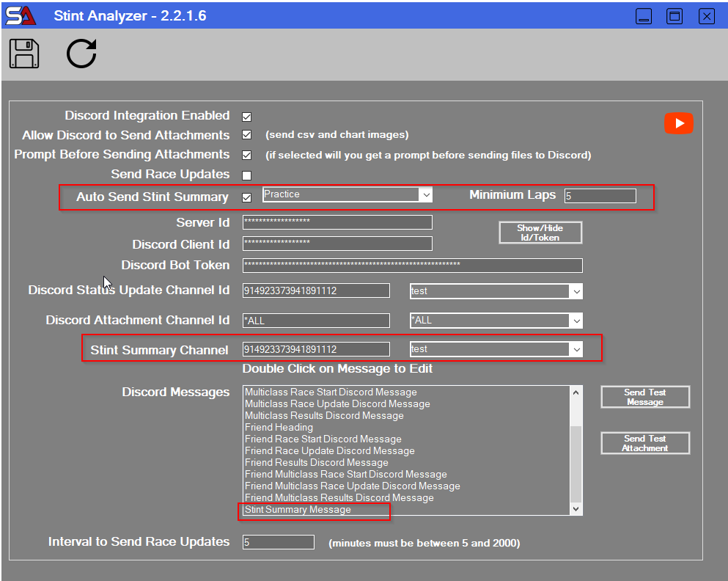
Task: Select Friend Results Discord Message
Action: tap(316, 462)
